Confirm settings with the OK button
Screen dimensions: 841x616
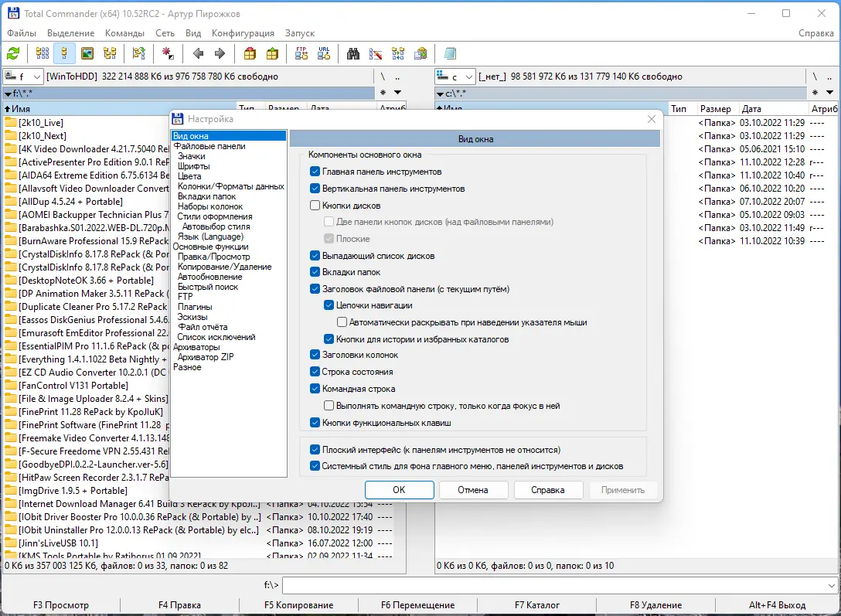click(x=399, y=490)
